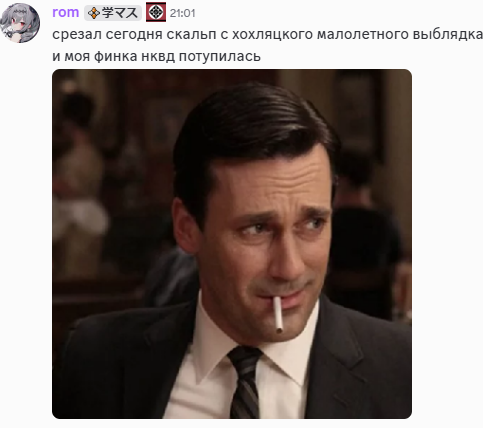Click the username rom
Viewport: 483px width, 428px height.
(65, 12)
